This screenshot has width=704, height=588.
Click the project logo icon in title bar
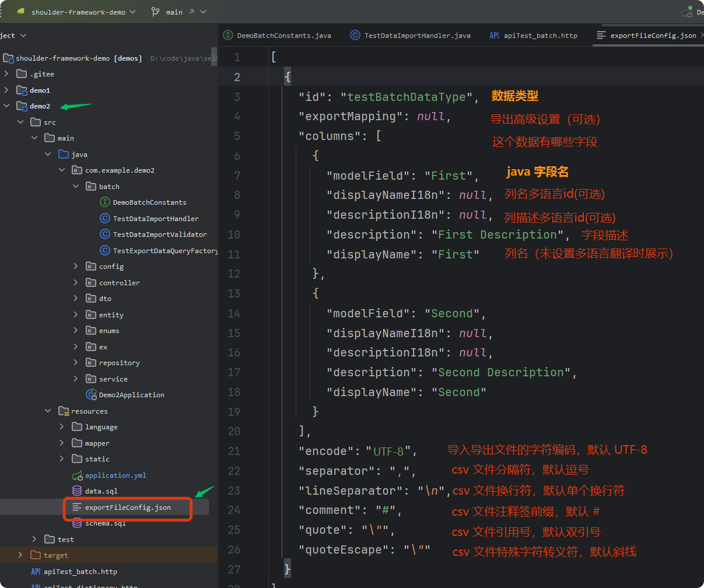(x=20, y=12)
